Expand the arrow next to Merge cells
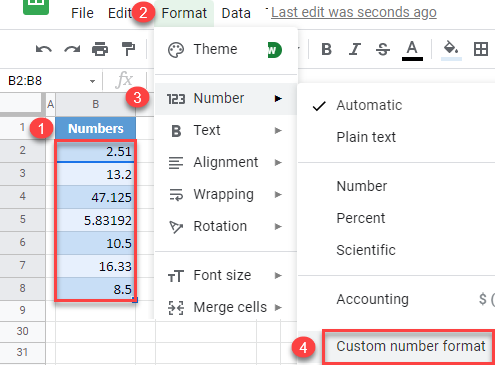The image size is (495, 365). [x=278, y=308]
